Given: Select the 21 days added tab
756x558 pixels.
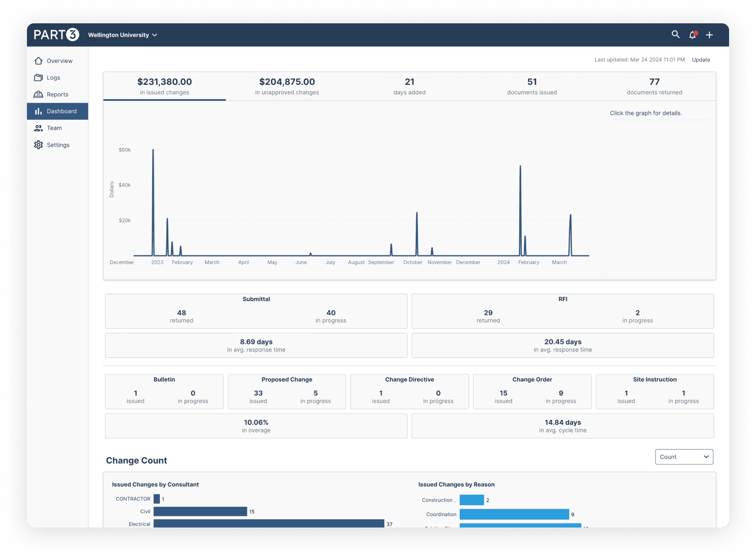Looking at the screenshot, I should pos(409,86).
